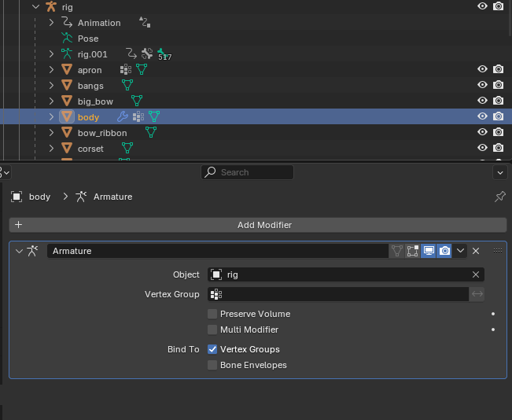The width and height of the screenshot is (512, 420).
Task: Click bangs mesh data icon
Action: point(127,85)
